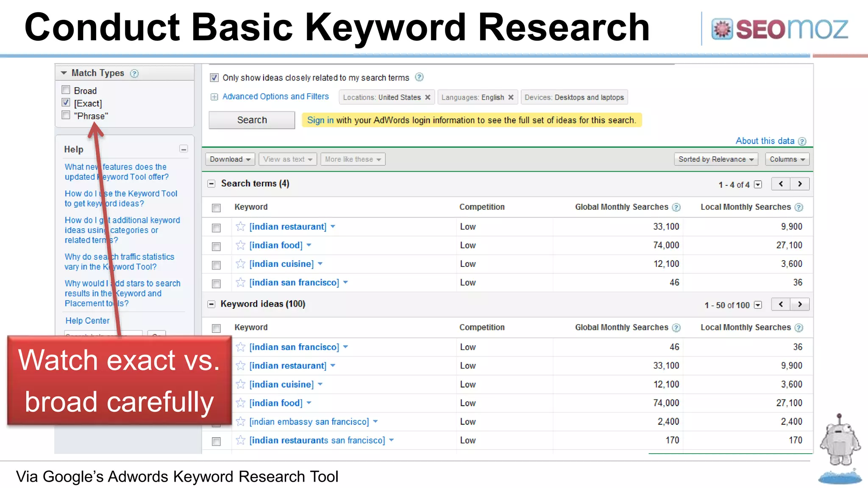Click the Search button

point(252,120)
